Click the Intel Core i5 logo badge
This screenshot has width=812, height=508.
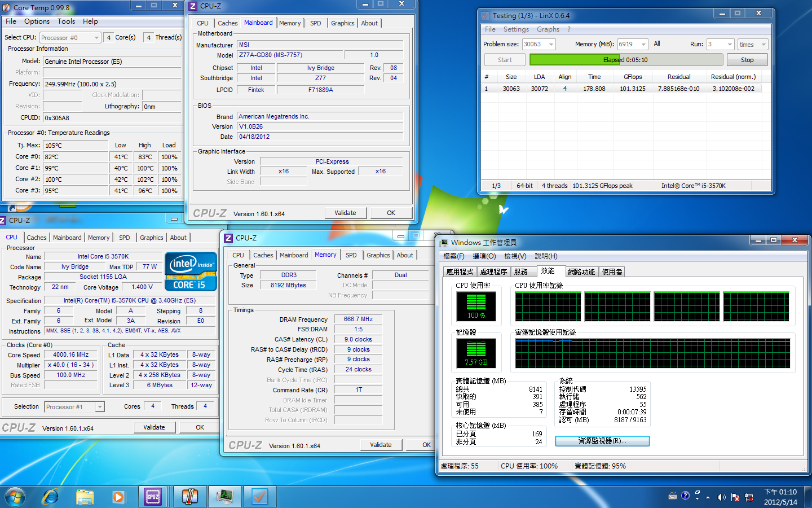191,271
